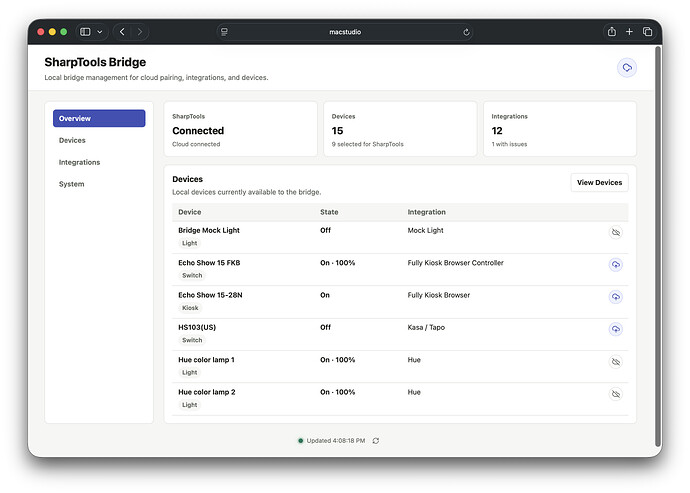Open the Safari Share menu
This screenshot has height=493, width=690.
[x=612, y=32]
